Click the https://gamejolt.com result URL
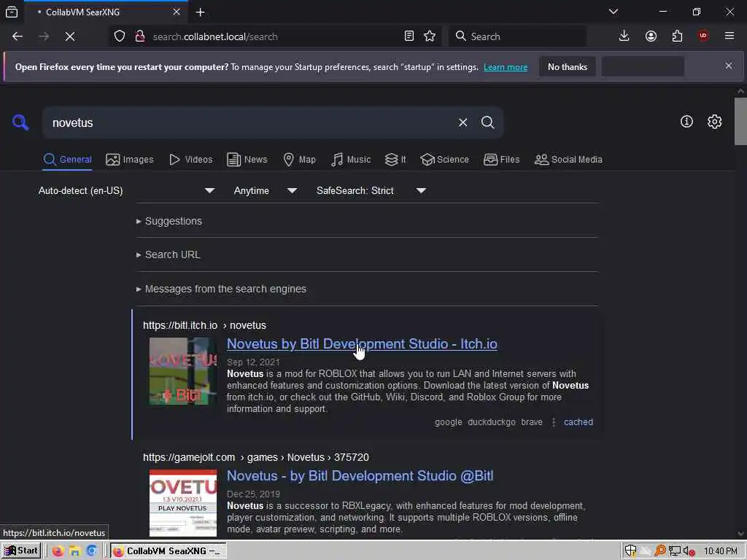This screenshot has width=747, height=560. point(256,457)
